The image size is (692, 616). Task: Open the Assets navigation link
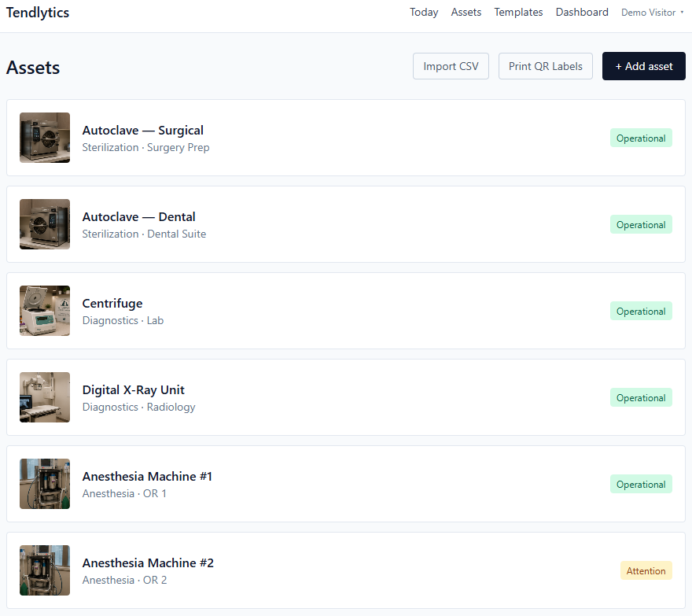(466, 13)
